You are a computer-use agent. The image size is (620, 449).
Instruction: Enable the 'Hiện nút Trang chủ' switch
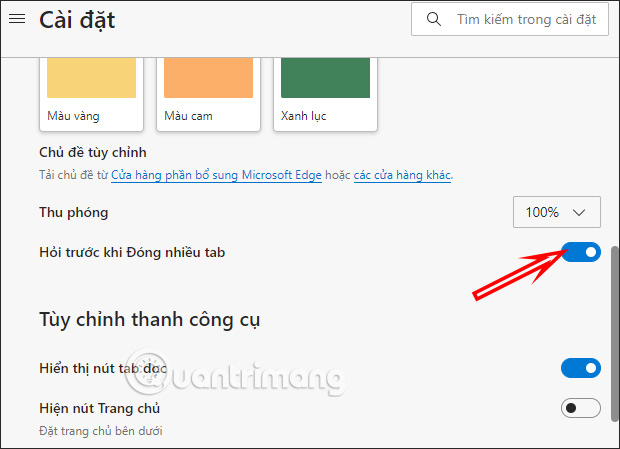(581, 408)
